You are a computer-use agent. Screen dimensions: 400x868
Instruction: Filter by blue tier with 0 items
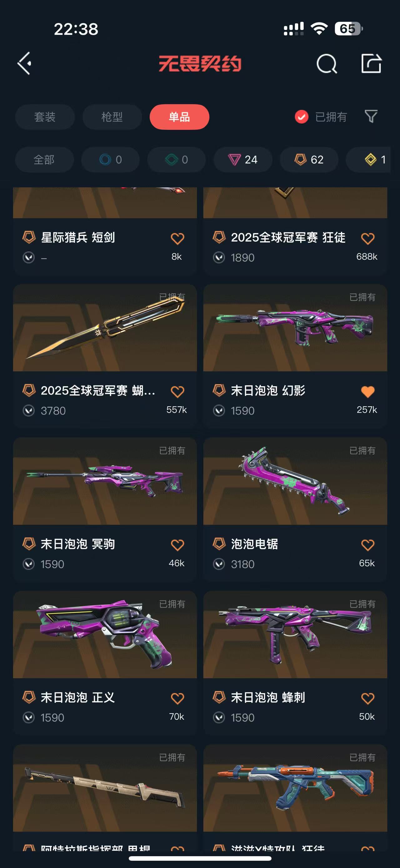click(x=110, y=160)
